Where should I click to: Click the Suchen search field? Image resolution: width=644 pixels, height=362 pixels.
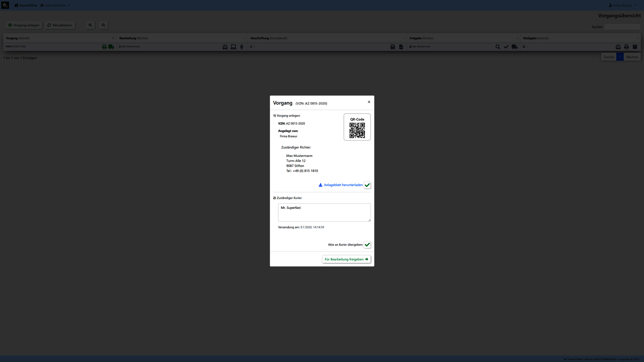click(x=623, y=27)
